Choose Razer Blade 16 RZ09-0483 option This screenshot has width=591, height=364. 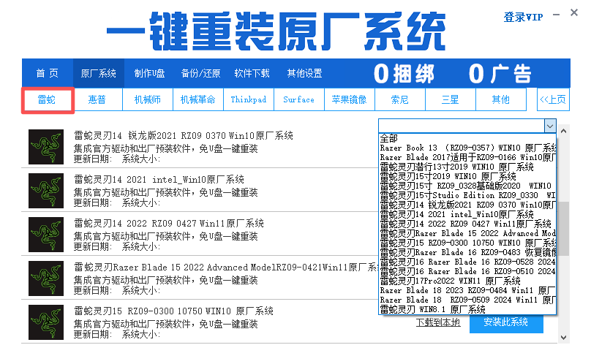467,252
